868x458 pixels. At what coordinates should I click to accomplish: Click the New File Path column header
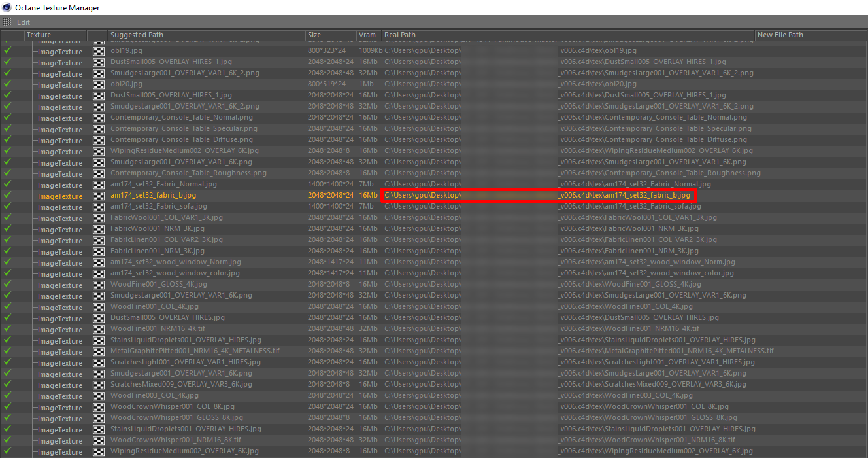coord(780,35)
